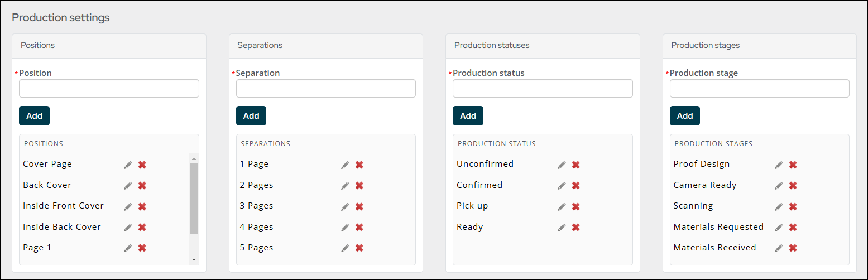Delete the Materials Requested stage
This screenshot has width=868, height=280.
pos(793,227)
